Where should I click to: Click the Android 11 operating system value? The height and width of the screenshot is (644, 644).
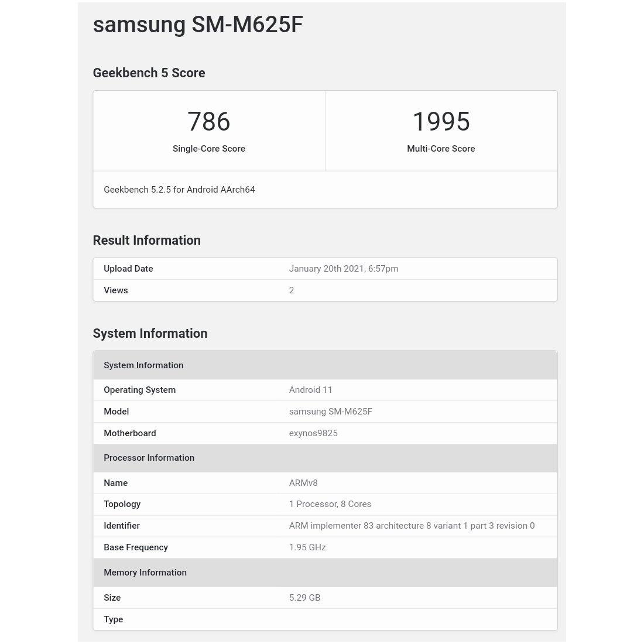[x=310, y=390]
